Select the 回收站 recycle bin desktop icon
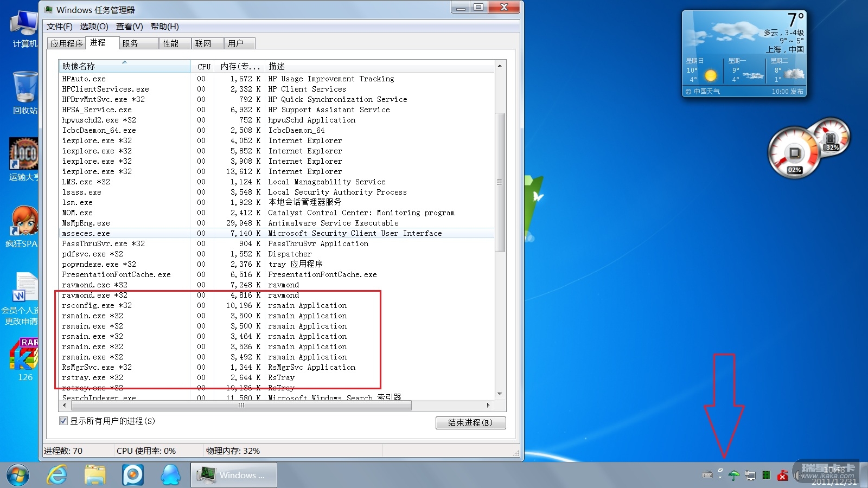The height and width of the screenshot is (488, 868). coord(25,92)
